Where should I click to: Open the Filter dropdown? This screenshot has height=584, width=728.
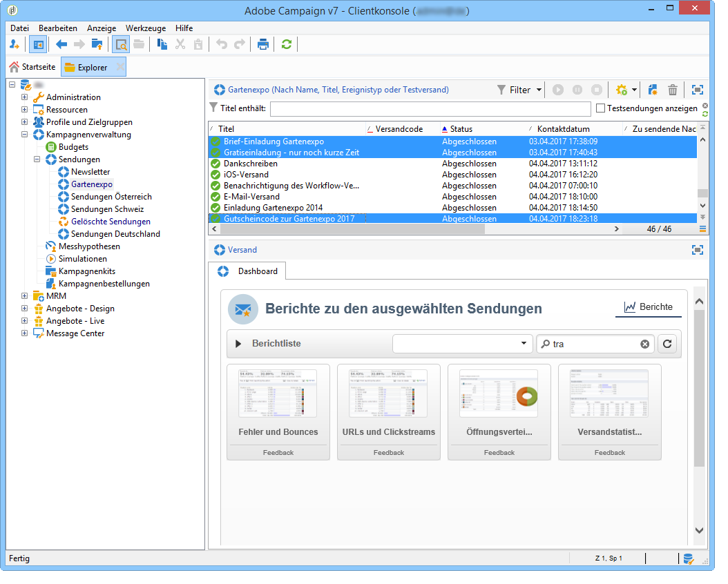coord(519,90)
